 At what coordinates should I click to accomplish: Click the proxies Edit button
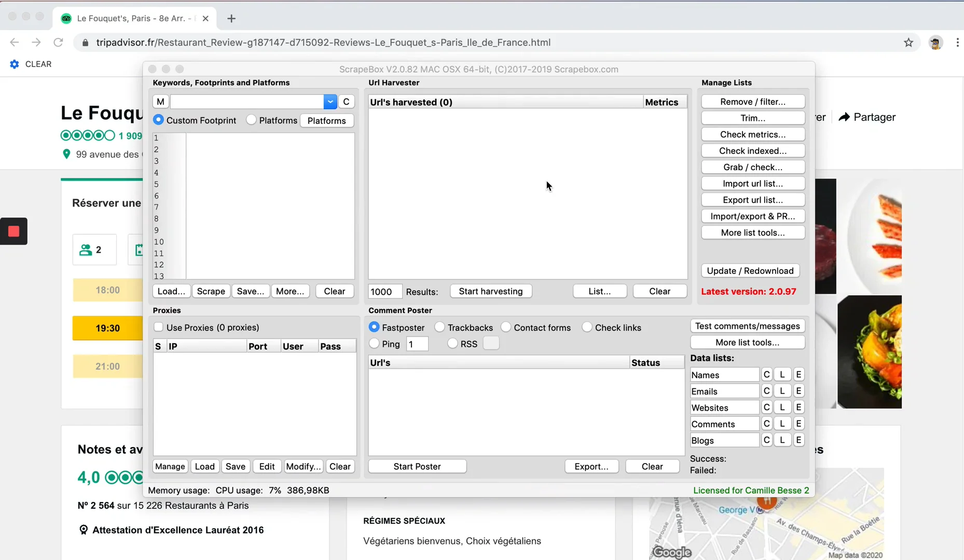coord(267,466)
